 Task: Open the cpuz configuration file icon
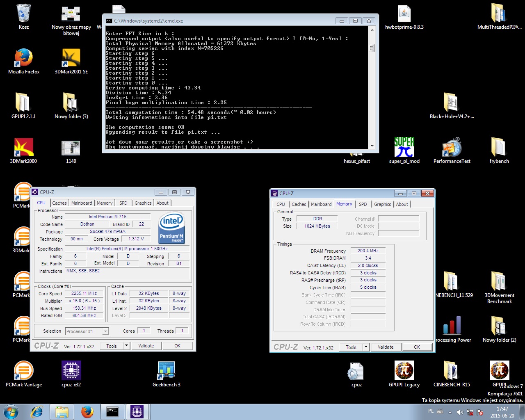click(x=356, y=374)
